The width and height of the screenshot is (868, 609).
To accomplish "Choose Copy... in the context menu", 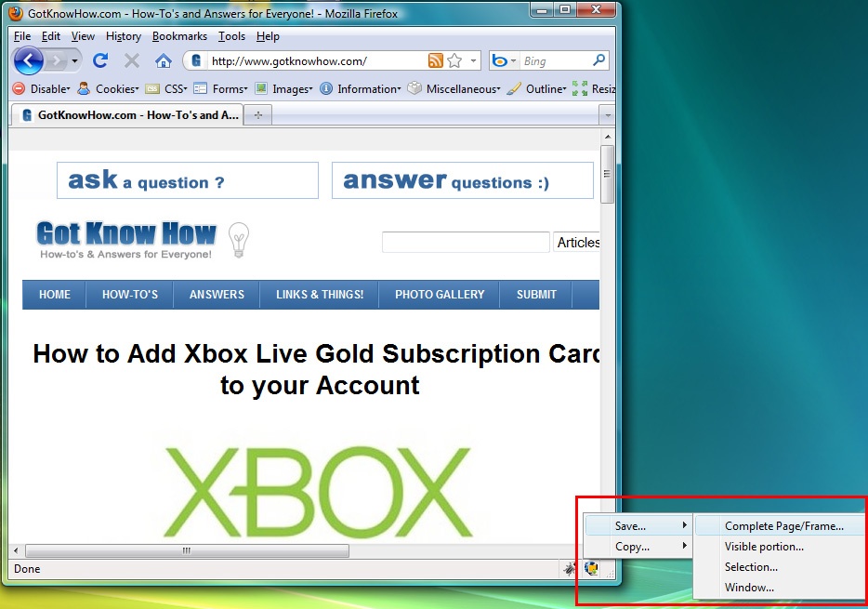I will click(x=638, y=547).
